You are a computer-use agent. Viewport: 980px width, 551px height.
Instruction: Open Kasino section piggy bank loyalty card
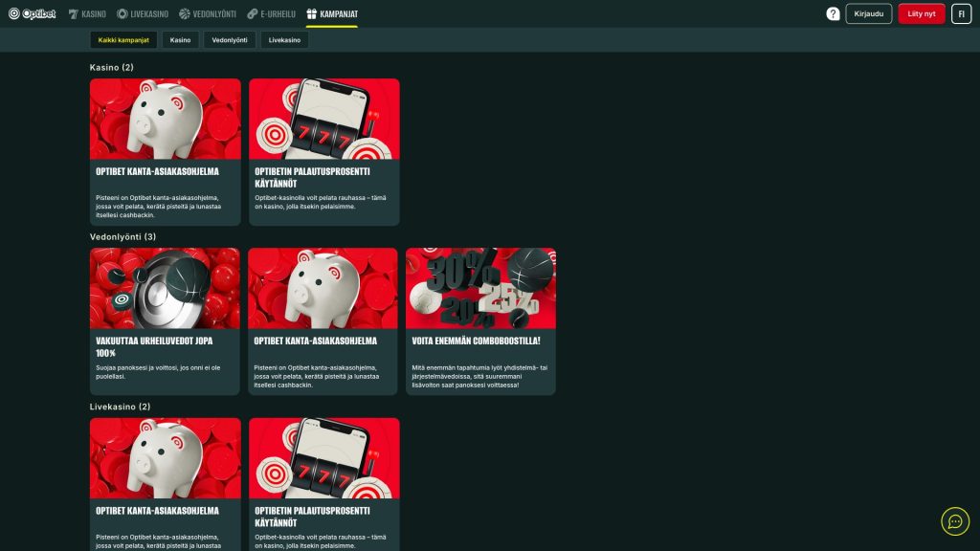pyautogui.click(x=165, y=152)
